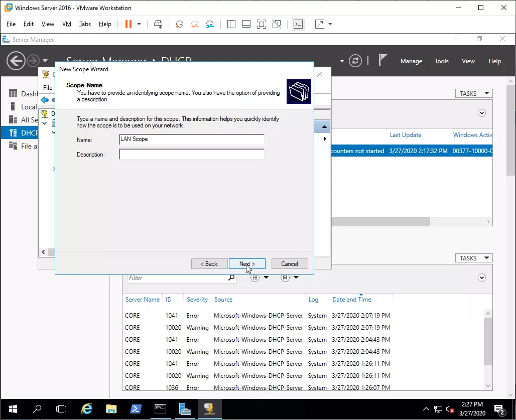Open the VMware snapshot manager
The height and width of the screenshot is (420, 516).
point(210,24)
